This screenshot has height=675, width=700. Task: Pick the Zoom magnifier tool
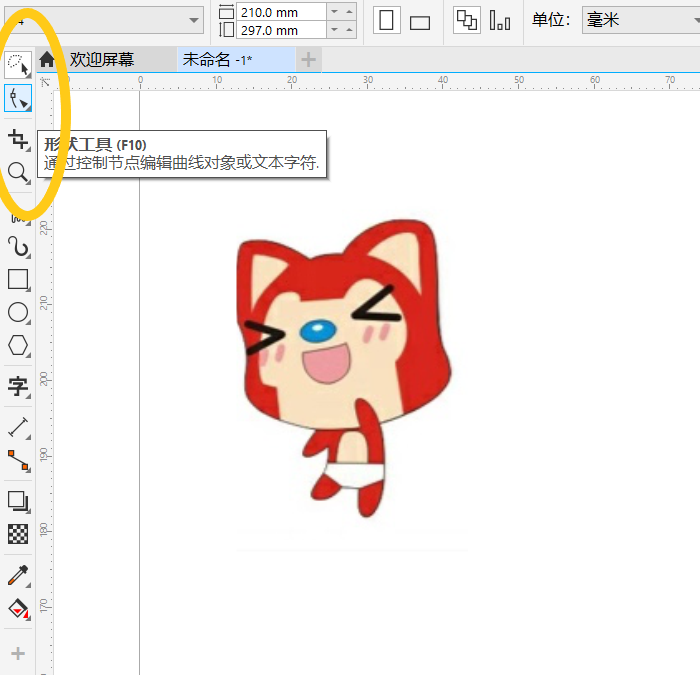pyautogui.click(x=17, y=173)
